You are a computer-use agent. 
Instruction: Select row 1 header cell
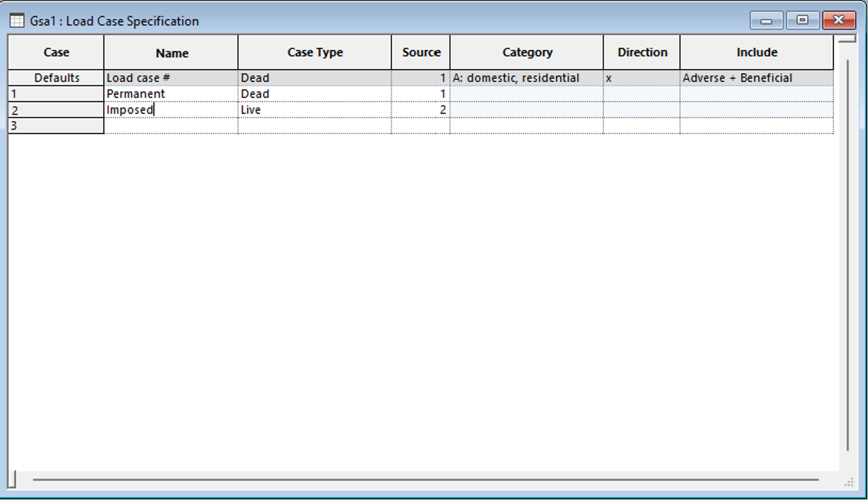point(56,94)
